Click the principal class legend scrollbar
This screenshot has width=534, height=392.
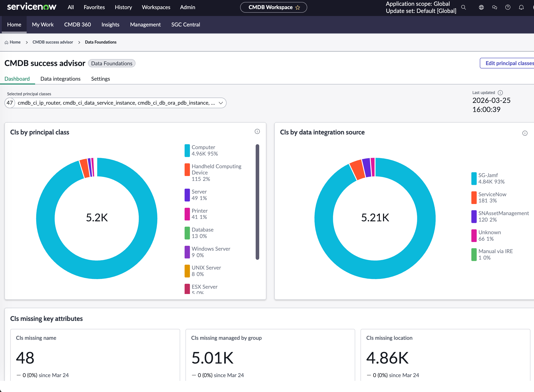coord(257,202)
